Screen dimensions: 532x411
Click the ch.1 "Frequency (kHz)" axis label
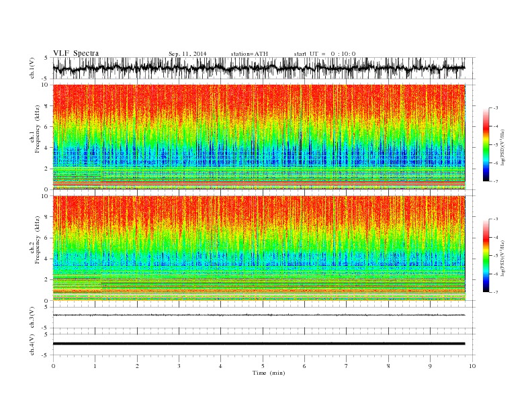coord(37,129)
